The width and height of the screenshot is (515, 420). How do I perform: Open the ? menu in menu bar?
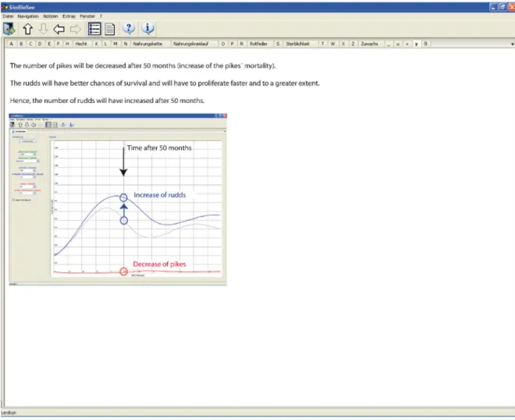tap(101, 16)
